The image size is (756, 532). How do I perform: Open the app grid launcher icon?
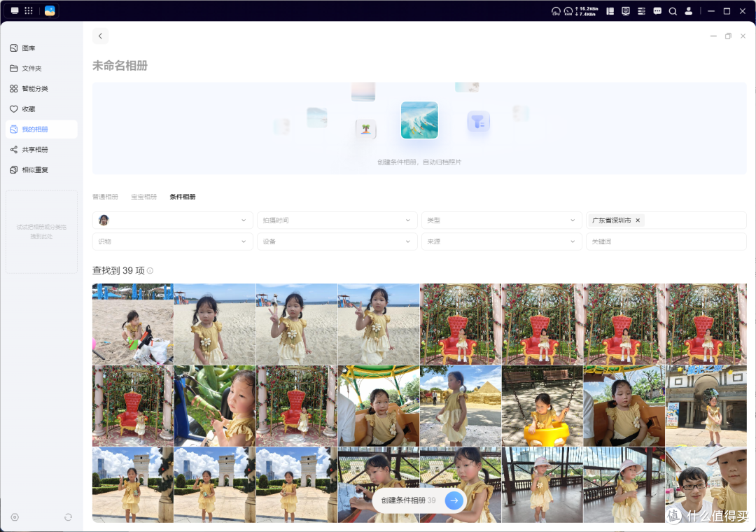29,10
